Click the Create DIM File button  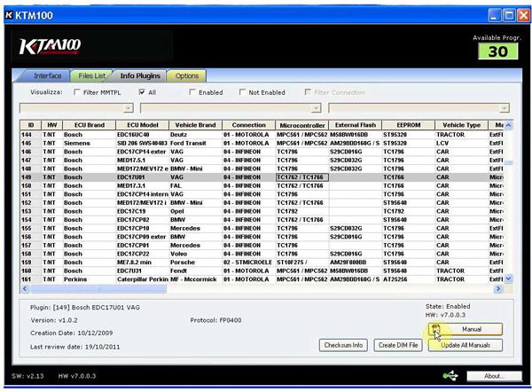click(398, 345)
